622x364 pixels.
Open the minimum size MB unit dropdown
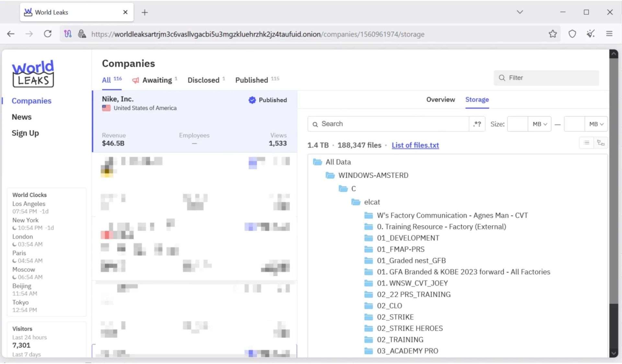[539, 124]
